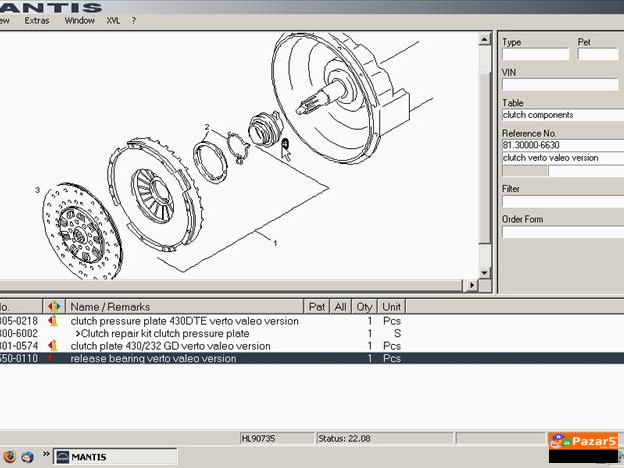The height and width of the screenshot is (468, 624).
Task: Click the colored arrows icon in the column header
Action: [53, 307]
